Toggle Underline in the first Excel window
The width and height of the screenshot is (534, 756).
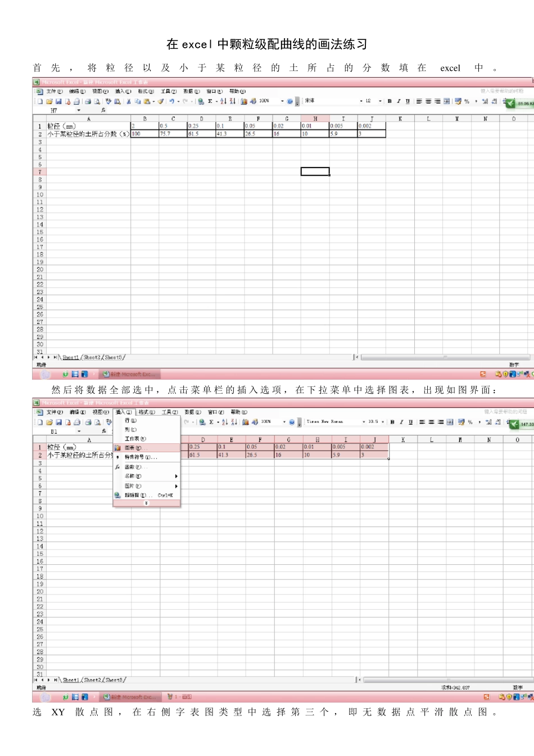pyautogui.click(x=408, y=101)
